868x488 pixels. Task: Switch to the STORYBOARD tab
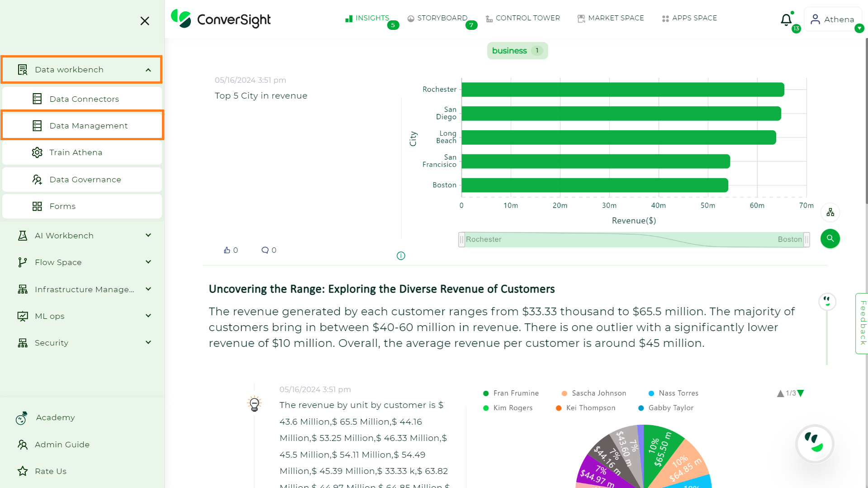[442, 18]
